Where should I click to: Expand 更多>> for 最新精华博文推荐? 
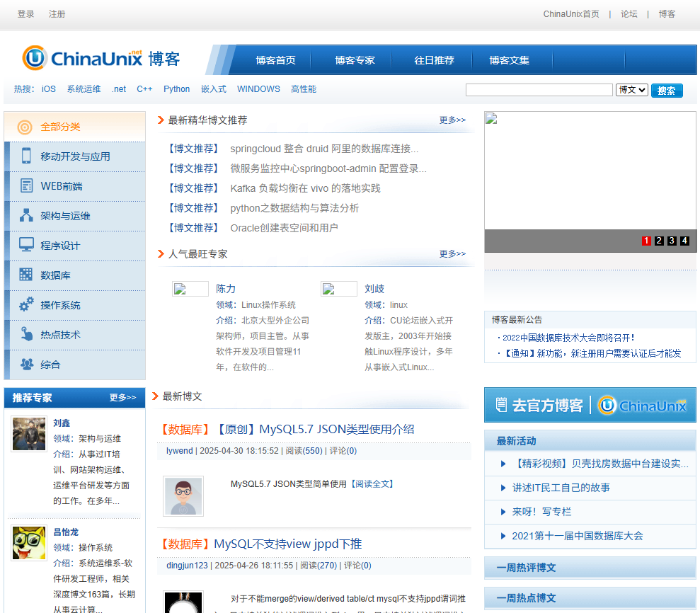[452, 120]
